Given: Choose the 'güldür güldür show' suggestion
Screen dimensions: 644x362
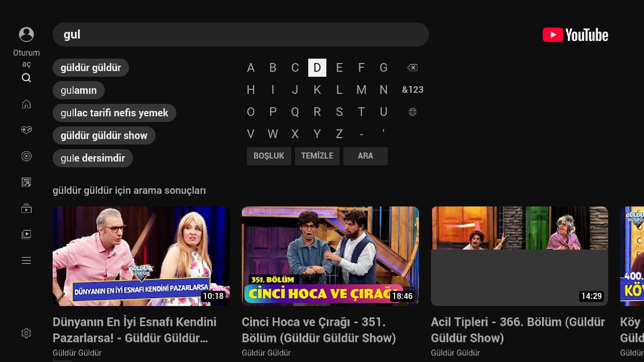Looking at the screenshot, I should pos(104,136).
